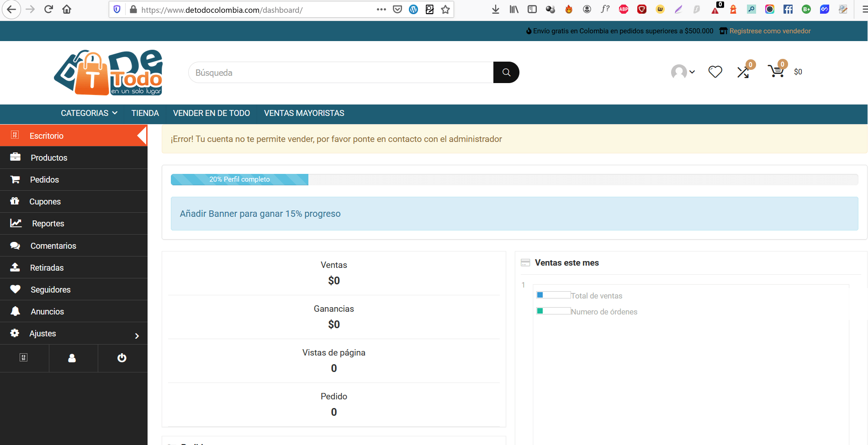This screenshot has height=445, width=868.
Task: Open page actions three dots
Action: (x=381, y=9)
